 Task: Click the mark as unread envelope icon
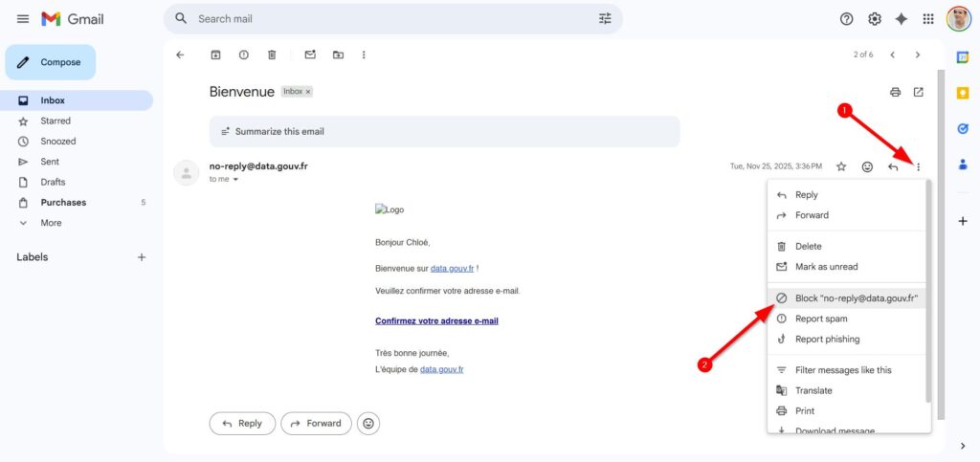[310, 55]
